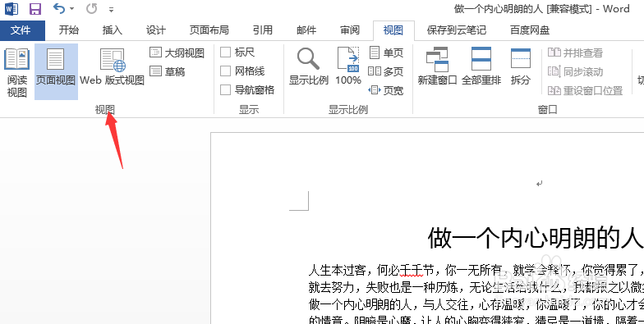The height and width of the screenshot is (324, 644).
Task: Switch to 阅读视图 (Read Mode)
Action: 16,72
